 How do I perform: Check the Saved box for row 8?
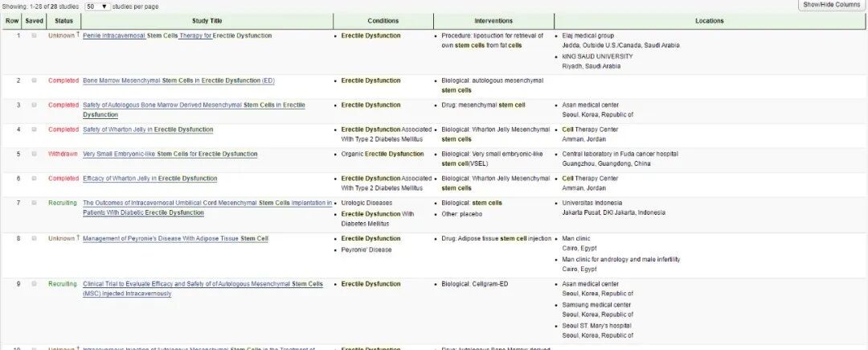coord(35,238)
